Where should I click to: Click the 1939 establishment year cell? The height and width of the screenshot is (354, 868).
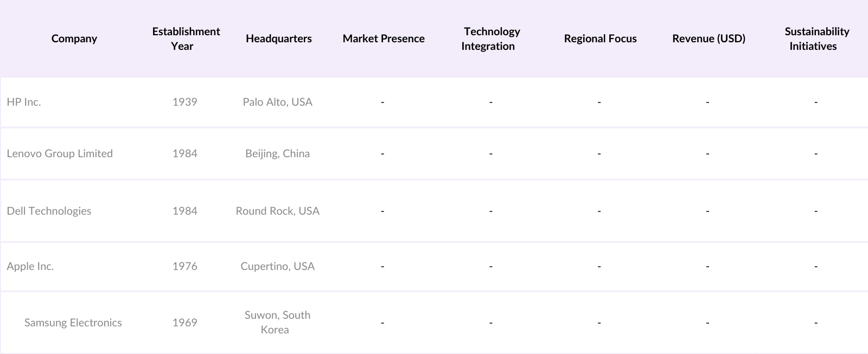pos(184,102)
